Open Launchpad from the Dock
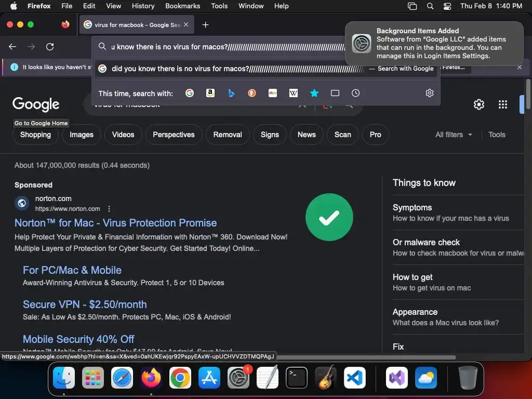This screenshot has width=532, height=399. click(x=93, y=378)
